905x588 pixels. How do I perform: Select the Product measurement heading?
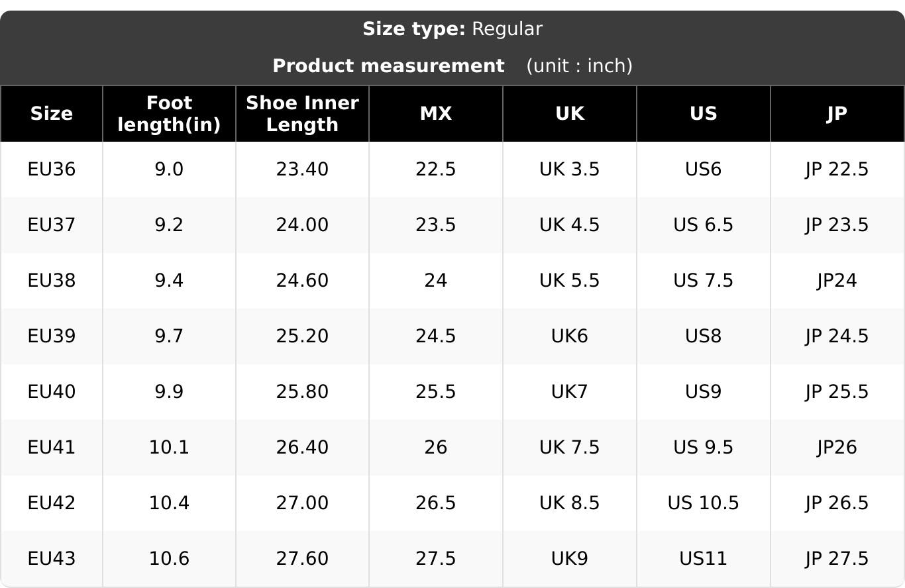pos(388,66)
